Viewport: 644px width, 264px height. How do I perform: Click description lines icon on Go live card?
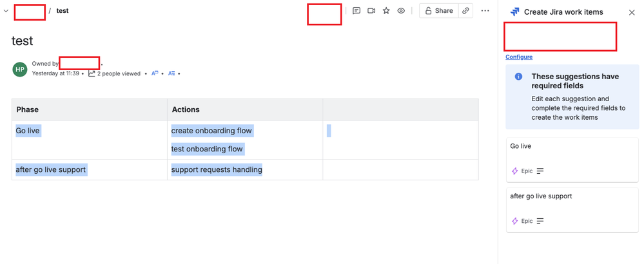540,171
